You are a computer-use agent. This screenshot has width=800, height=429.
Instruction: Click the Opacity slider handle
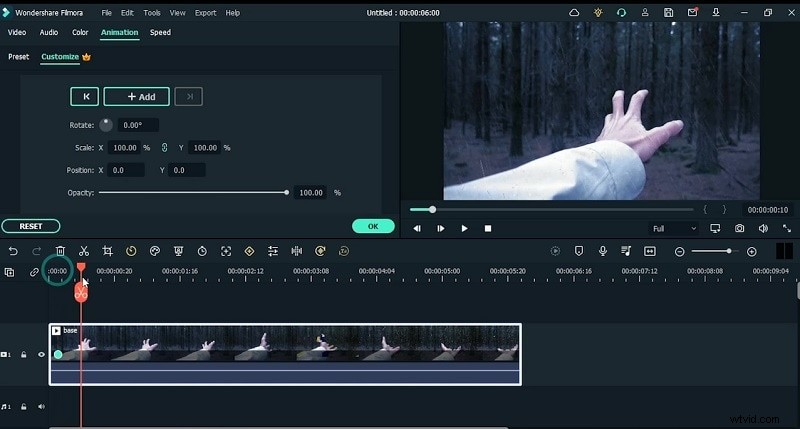(x=287, y=192)
